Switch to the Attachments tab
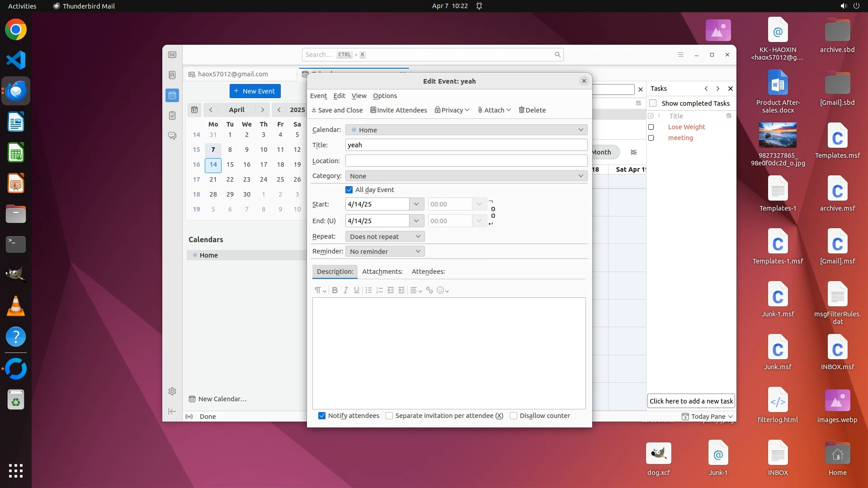The width and height of the screenshot is (868, 488). [382, 272]
